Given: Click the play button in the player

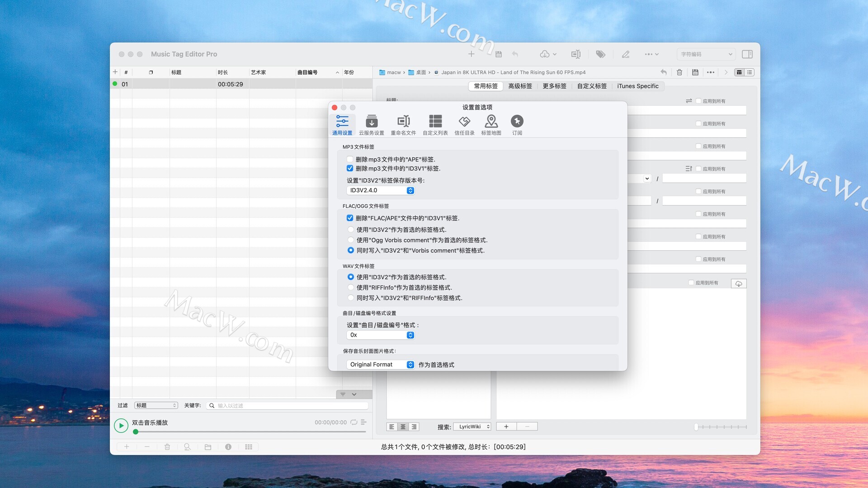Looking at the screenshot, I should [x=121, y=426].
